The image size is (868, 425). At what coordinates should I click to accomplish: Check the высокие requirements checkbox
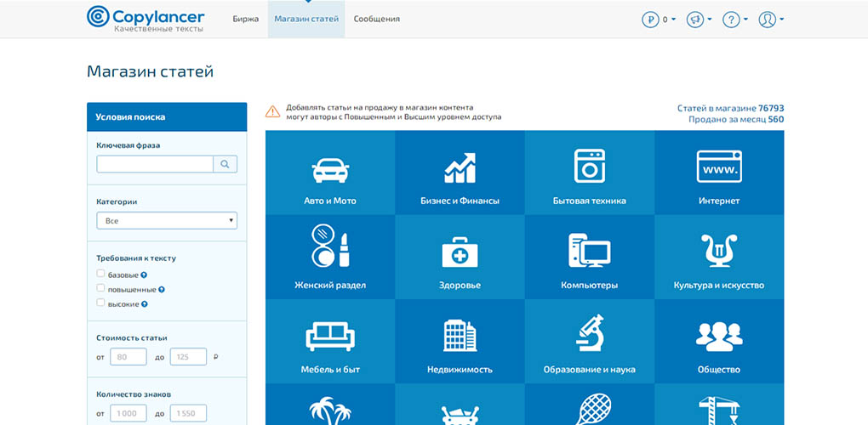pyautogui.click(x=100, y=303)
